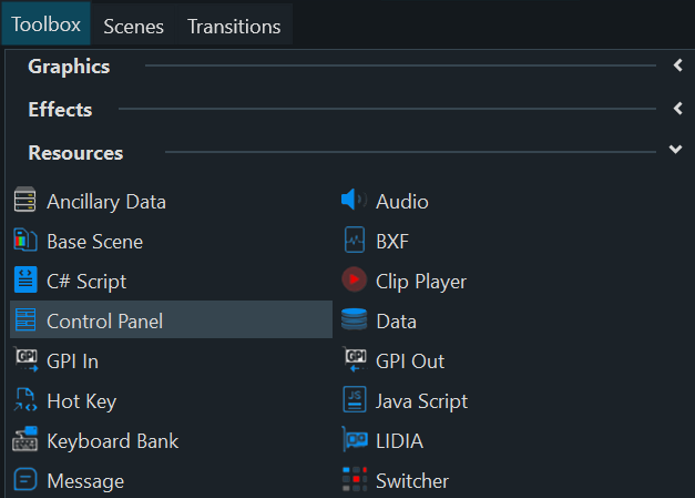This screenshot has width=696, height=498.
Task: Click the LIDIA card icon
Action: pyautogui.click(x=354, y=441)
